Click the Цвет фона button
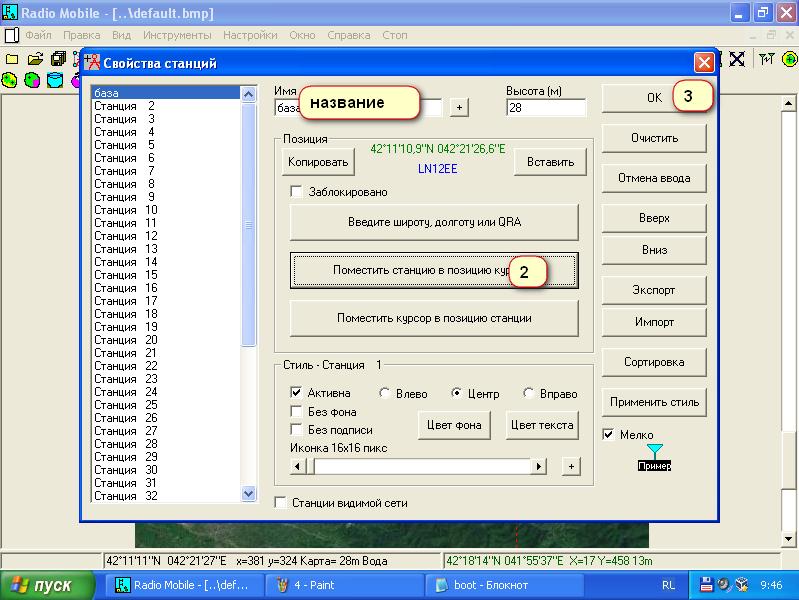The height and width of the screenshot is (600, 799). pyautogui.click(x=455, y=425)
